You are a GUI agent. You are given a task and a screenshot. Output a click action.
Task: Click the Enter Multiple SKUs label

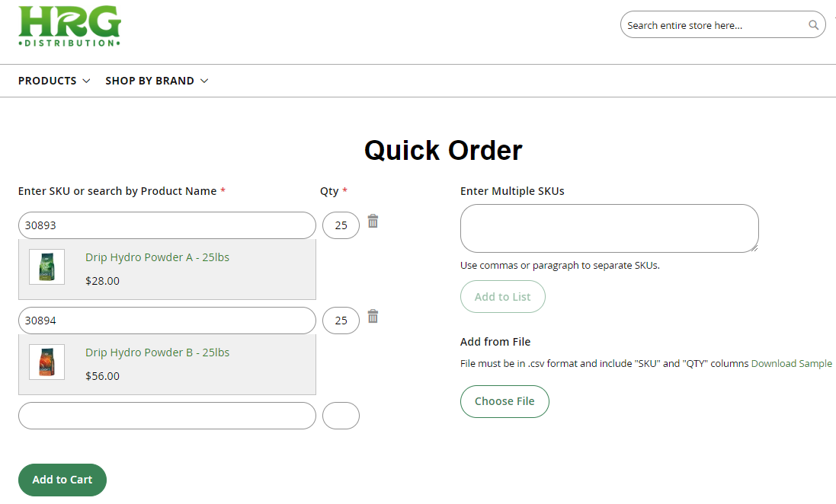[512, 191]
